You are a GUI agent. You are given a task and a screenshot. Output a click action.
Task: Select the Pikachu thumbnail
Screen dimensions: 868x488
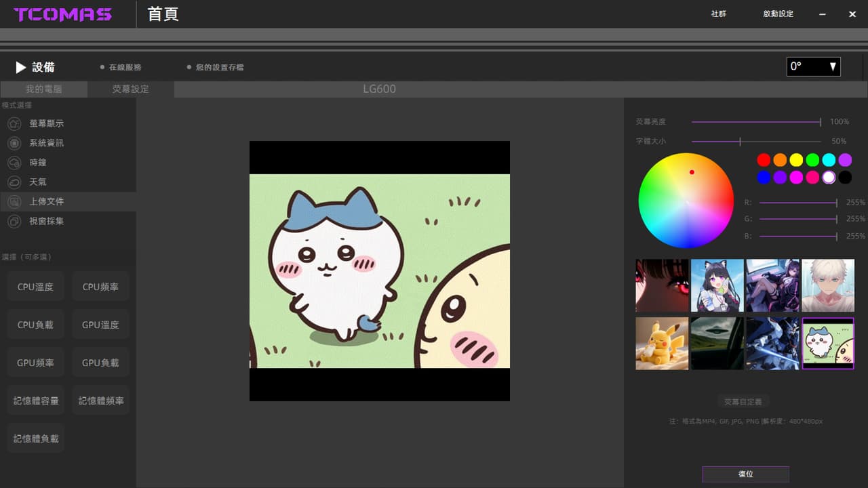662,344
